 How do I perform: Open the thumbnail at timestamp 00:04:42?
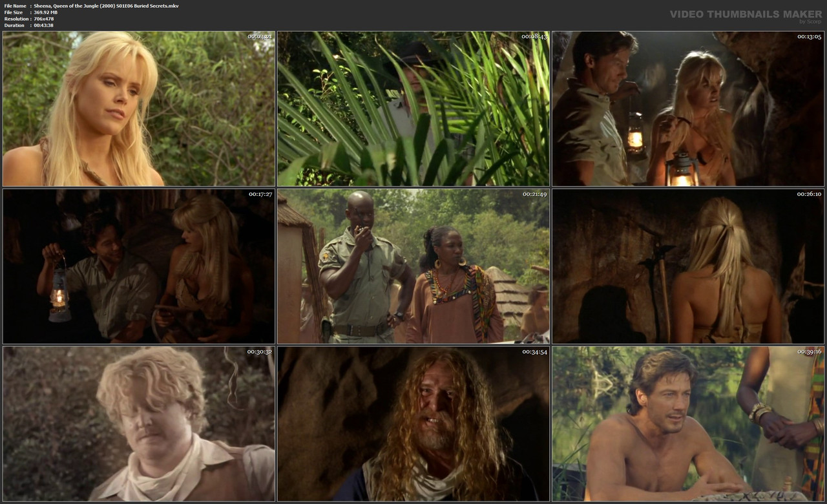pyautogui.click(x=138, y=109)
